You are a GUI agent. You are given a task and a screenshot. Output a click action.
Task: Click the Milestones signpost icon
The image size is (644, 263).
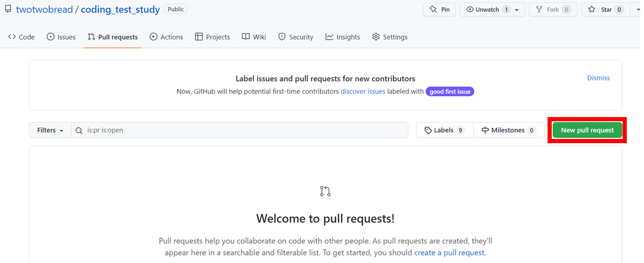485,130
